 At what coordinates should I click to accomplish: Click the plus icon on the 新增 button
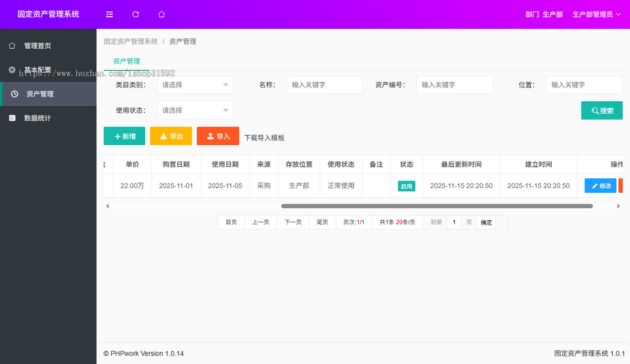[117, 136]
